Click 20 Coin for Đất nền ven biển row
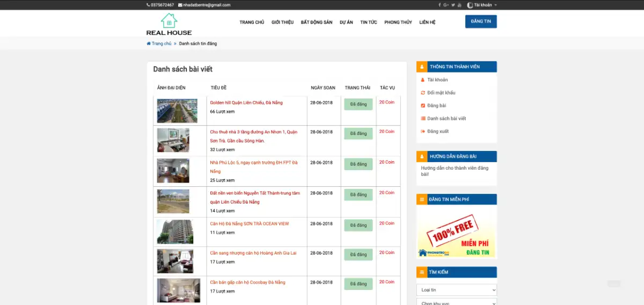The height and width of the screenshot is (305, 644). (x=386, y=192)
